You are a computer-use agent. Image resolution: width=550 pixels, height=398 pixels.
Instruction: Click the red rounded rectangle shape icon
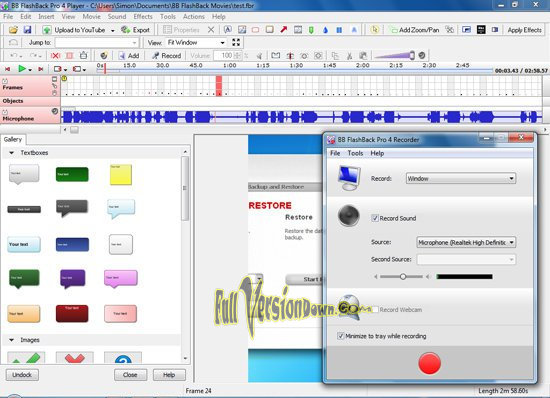(255, 30)
